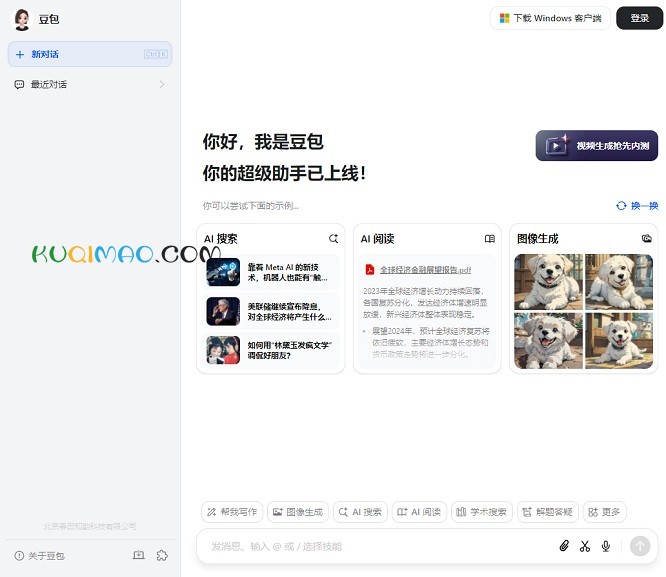Click the 登录 login button
The width and height of the screenshot is (666, 577).
click(639, 18)
